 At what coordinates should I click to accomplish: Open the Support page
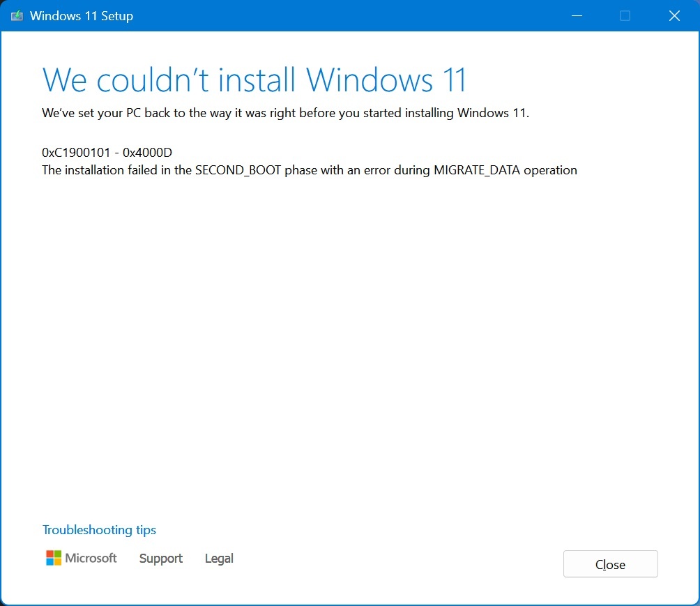160,559
